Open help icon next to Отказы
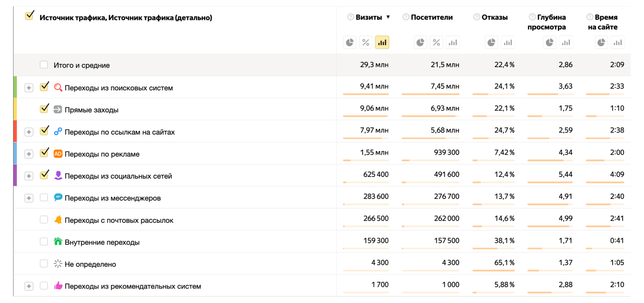This screenshot has height=303, width=644. tap(477, 17)
